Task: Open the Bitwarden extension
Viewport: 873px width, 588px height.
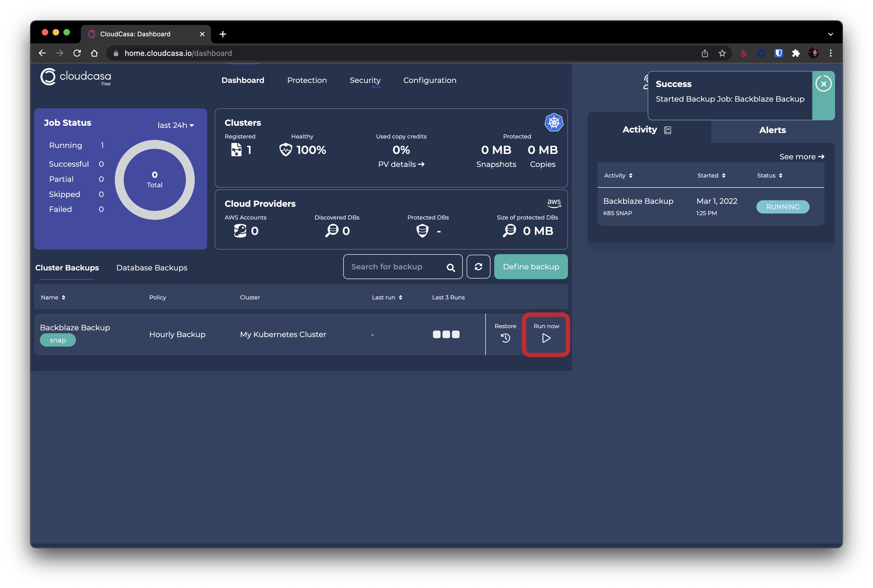Action: click(778, 53)
